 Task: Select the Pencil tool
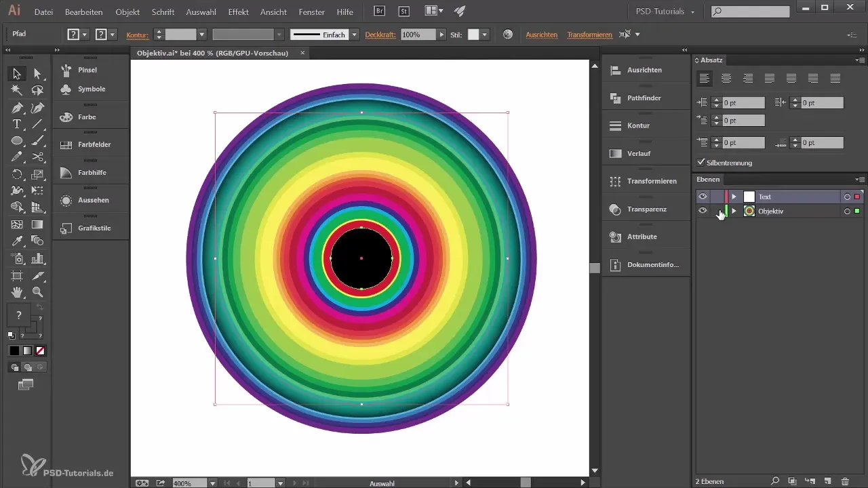coord(17,157)
